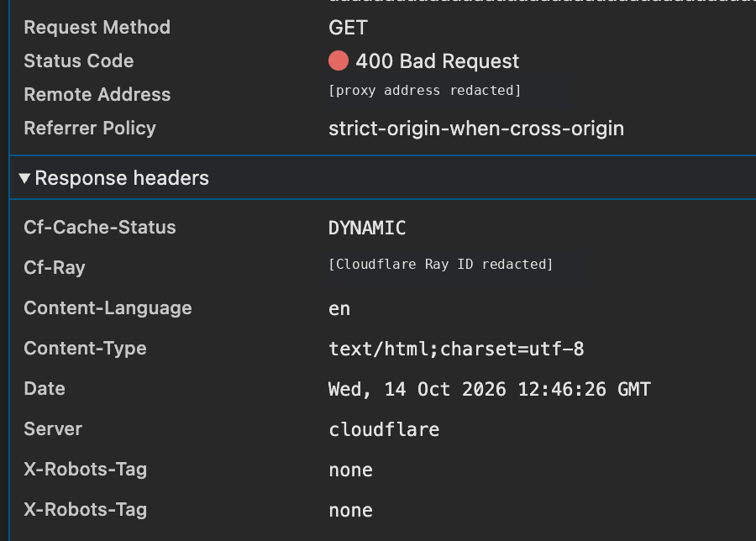Click the Request Method label
The image size is (756, 541).
[97, 28]
